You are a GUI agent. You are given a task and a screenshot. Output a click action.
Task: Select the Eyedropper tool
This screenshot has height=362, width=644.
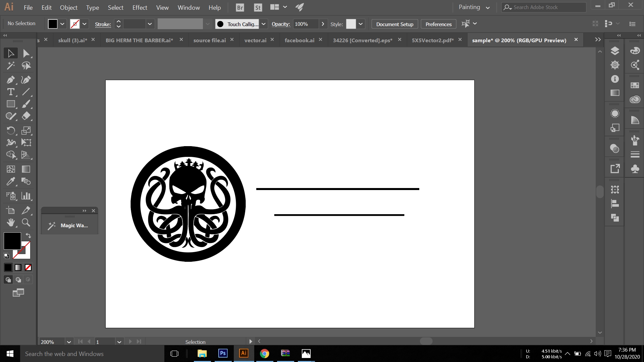click(x=11, y=181)
